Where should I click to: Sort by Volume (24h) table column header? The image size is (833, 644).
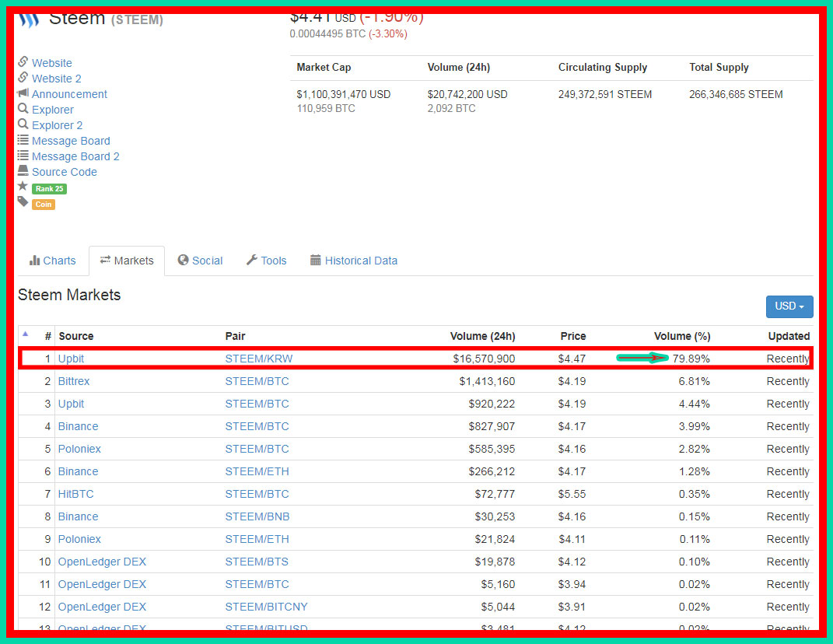pos(482,336)
